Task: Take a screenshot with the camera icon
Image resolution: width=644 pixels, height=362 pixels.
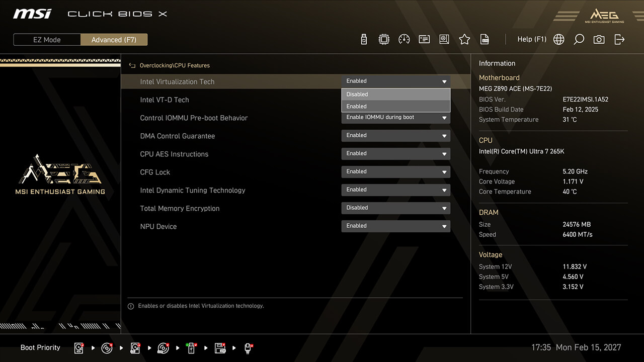Action: 599,39
